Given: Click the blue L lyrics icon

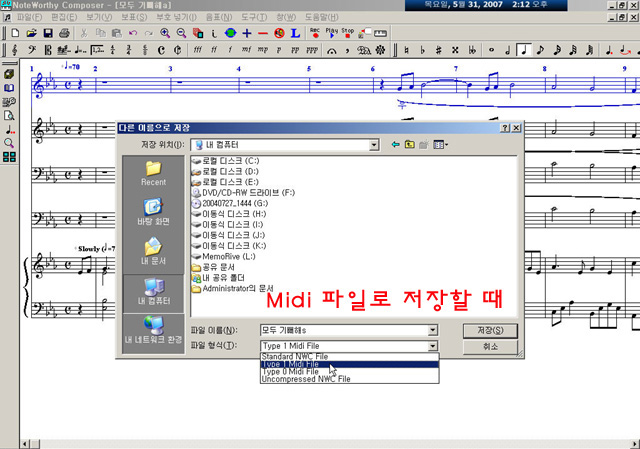Looking at the screenshot, I should tap(296, 33).
